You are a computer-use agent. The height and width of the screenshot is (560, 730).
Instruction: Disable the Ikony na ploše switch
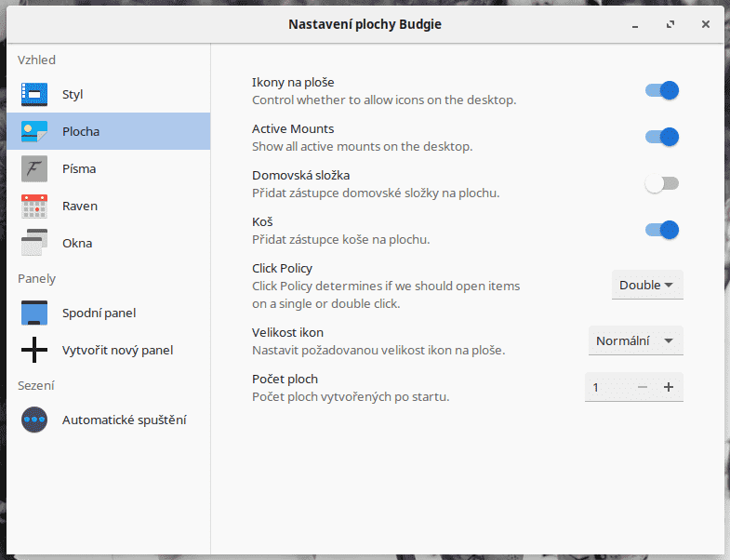662,90
